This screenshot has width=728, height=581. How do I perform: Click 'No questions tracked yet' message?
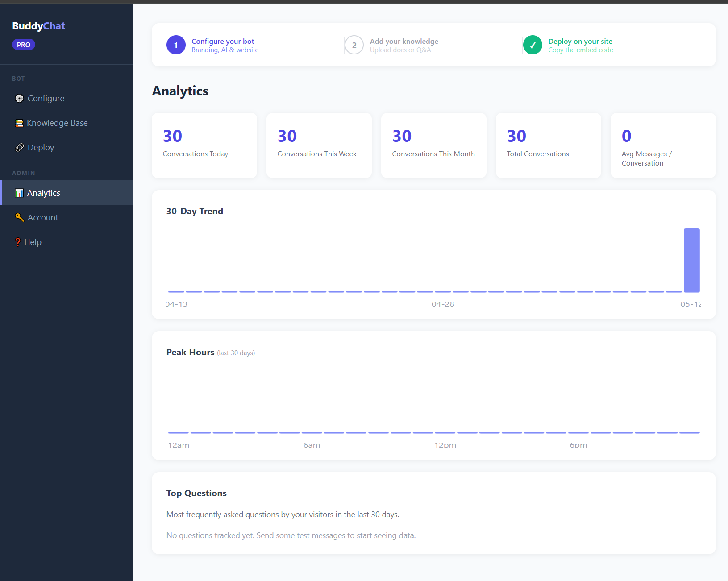click(x=291, y=535)
